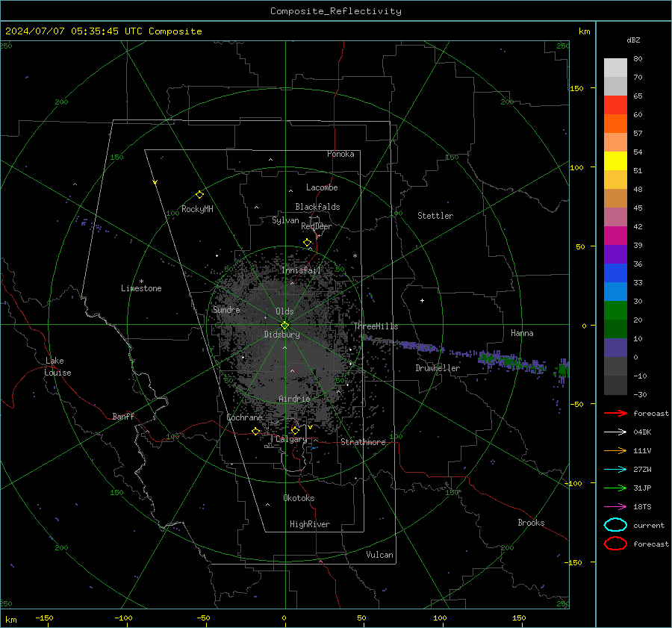Click the yellow diamond marker above Calgary label

pyautogui.click(x=295, y=430)
